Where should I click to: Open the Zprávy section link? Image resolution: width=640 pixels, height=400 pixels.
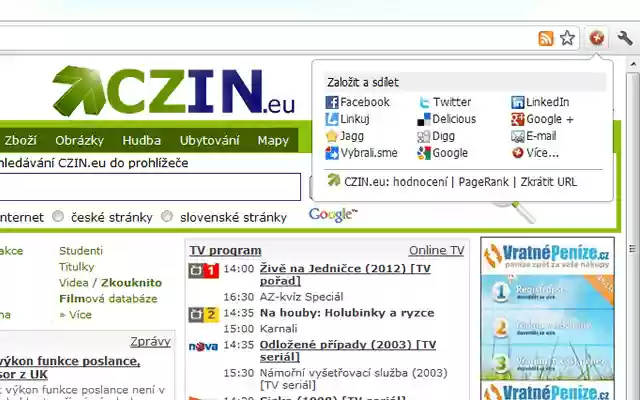(150, 341)
